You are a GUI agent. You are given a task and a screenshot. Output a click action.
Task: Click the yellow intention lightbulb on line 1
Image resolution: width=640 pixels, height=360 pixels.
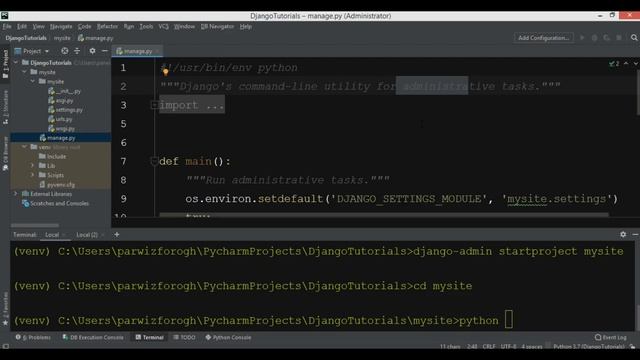click(165, 72)
